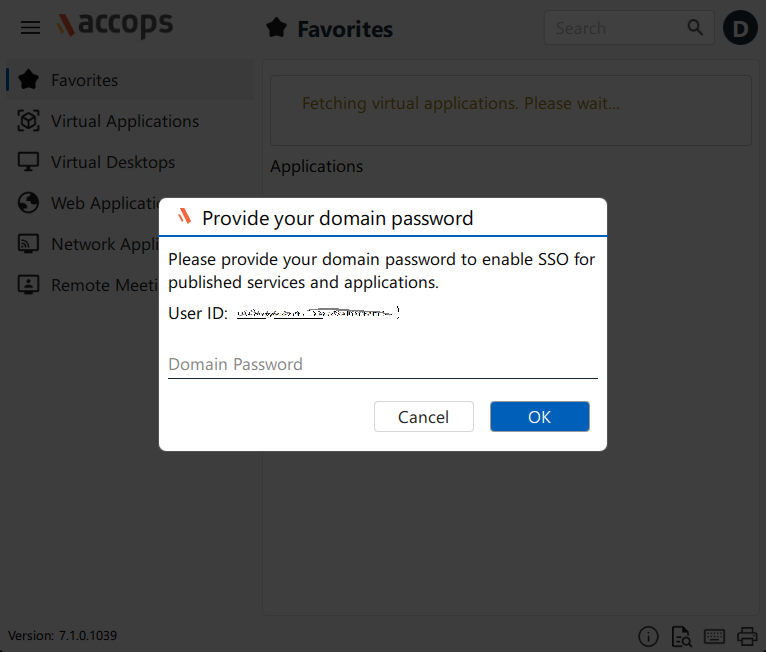
Task: Open the log viewer document icon
Action: (x=681, y=636)
